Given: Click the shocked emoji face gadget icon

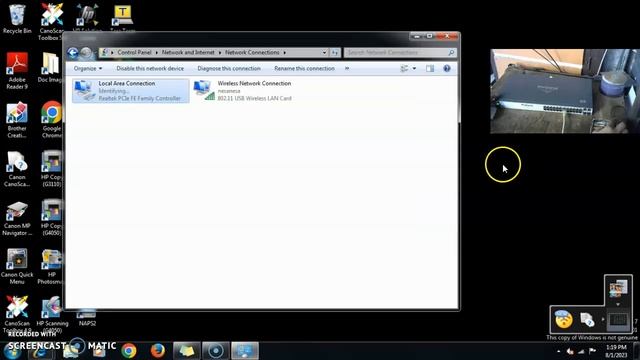Looking at the screenshot, I should pyautogui.click(x=564, y=319).
